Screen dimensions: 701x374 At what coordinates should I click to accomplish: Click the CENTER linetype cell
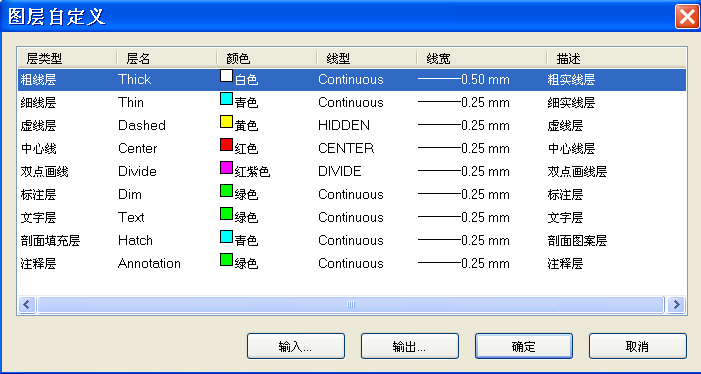(x=346, y=149)
